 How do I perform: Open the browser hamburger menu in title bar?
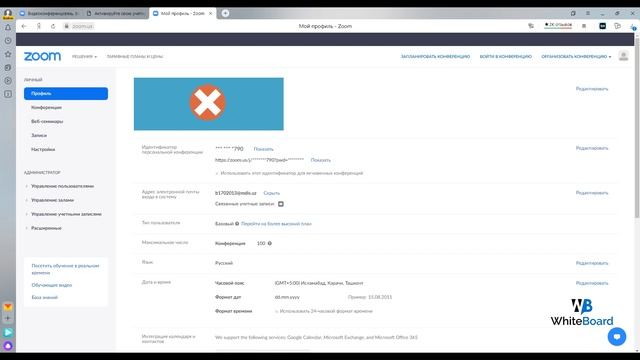[x=588, y=13]
